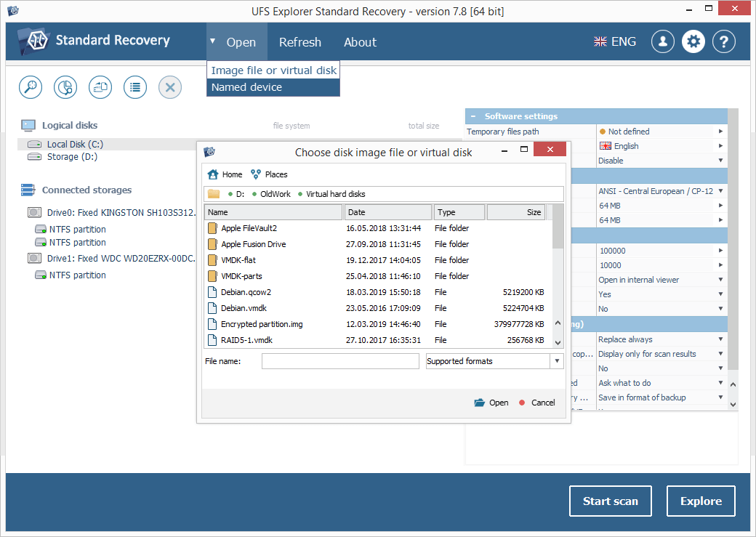Choose Named device menu entry
Viewport: 756px width, 537px height.
(x=273, y=87)
